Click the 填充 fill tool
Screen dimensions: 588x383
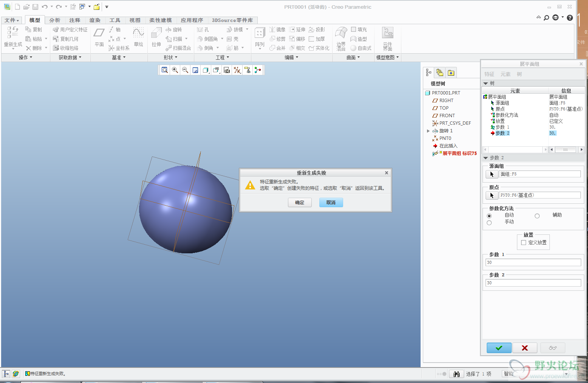359,29
